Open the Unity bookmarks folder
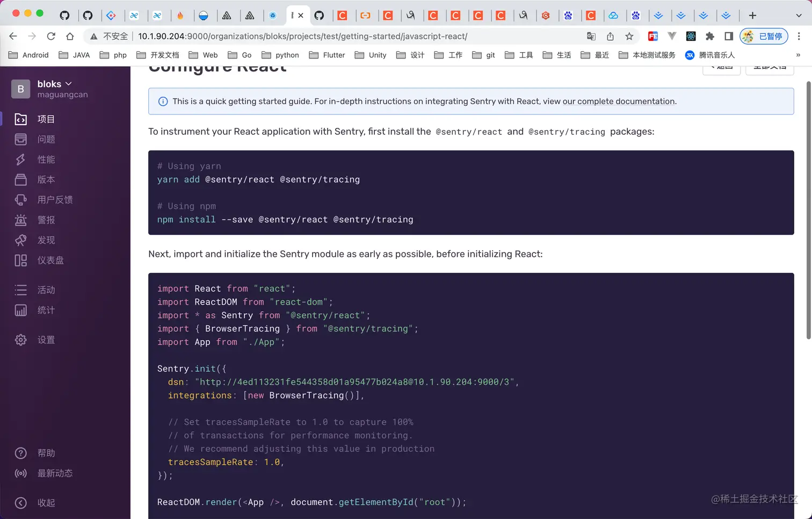The image size is (812, 519). coord(371,55)
